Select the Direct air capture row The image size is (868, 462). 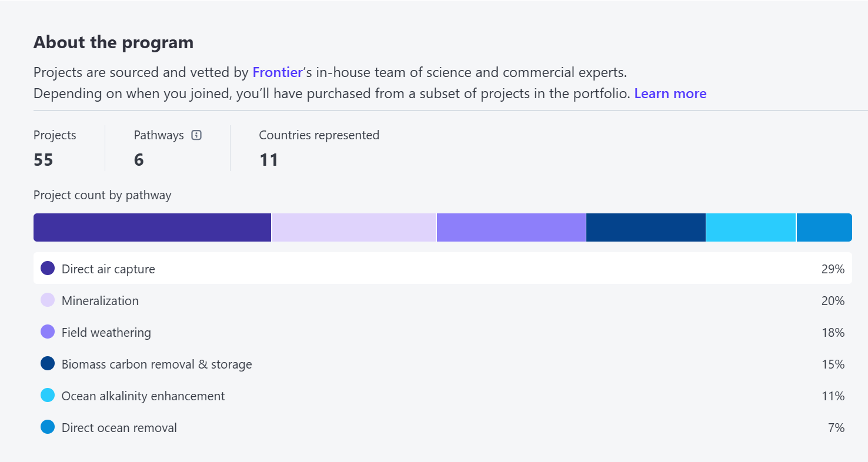click(x=443, y=269)
